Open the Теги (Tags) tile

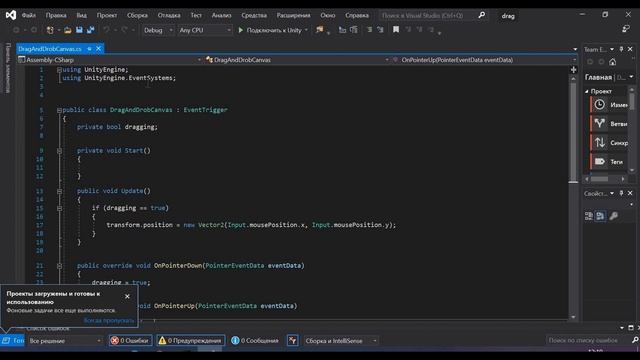(609, 162)
